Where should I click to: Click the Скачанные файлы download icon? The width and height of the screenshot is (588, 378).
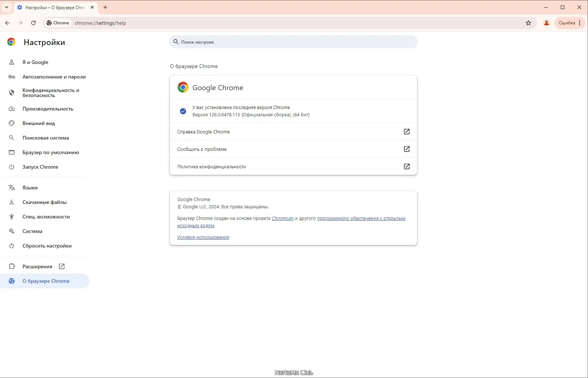point(12,202)
